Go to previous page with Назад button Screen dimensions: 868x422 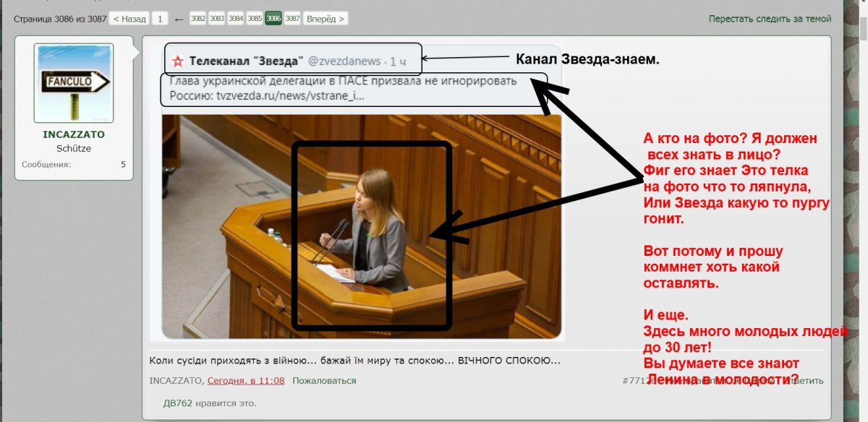click(x=129, y=19)
